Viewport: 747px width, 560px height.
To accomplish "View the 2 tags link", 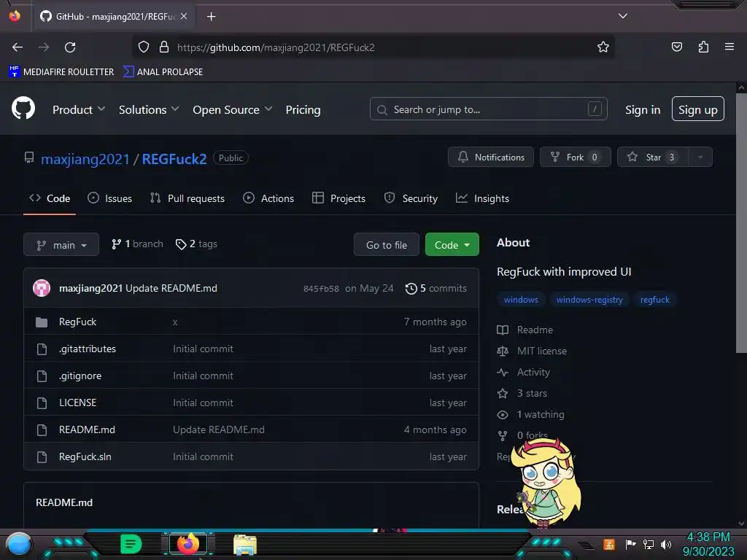I will (x=196, y=244).
